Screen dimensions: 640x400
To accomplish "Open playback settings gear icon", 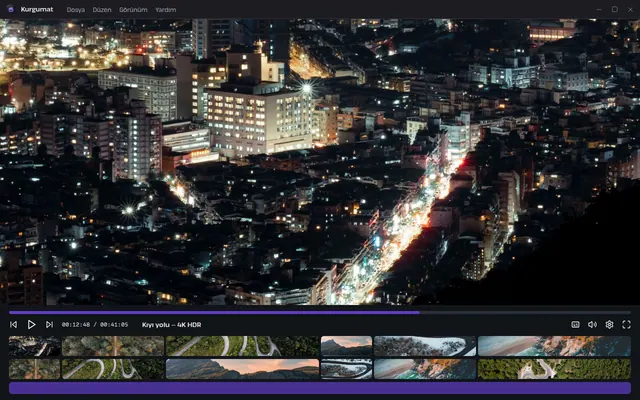I will pyautogui.click(x=609, y=324).
